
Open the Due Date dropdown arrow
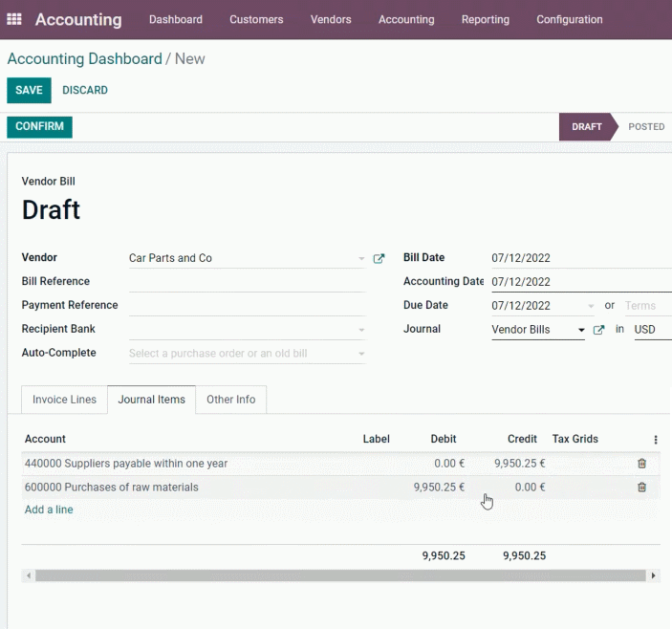(591, 306)
